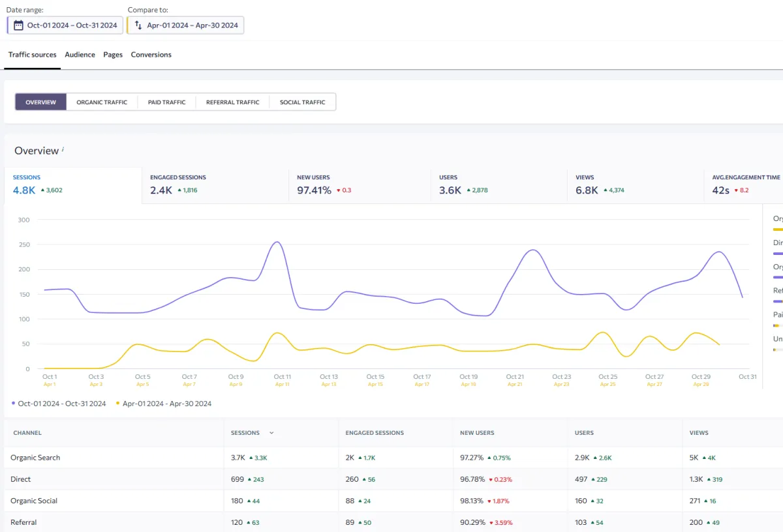The image size is (783, 532).
Task: Select the Engaged Sessions metric card
Action: coord(215,185)
